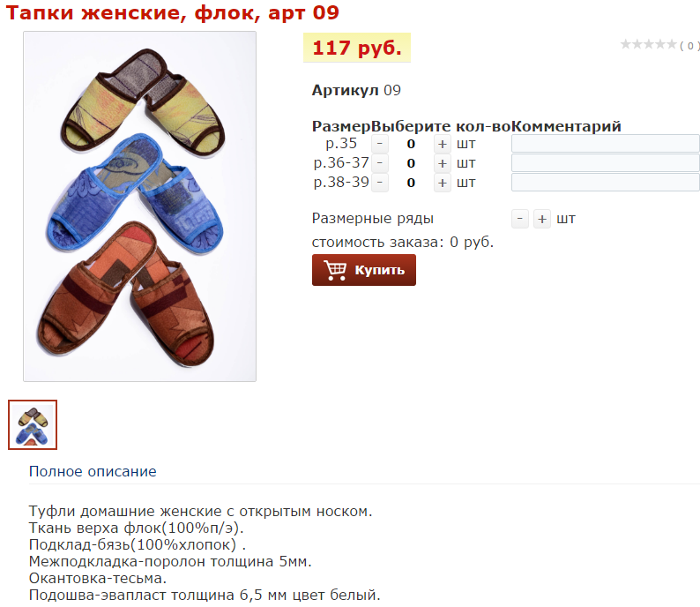The image size is (700, 607).
Task: Decrease quantity for size р.35
Action: tap(380, 145)
